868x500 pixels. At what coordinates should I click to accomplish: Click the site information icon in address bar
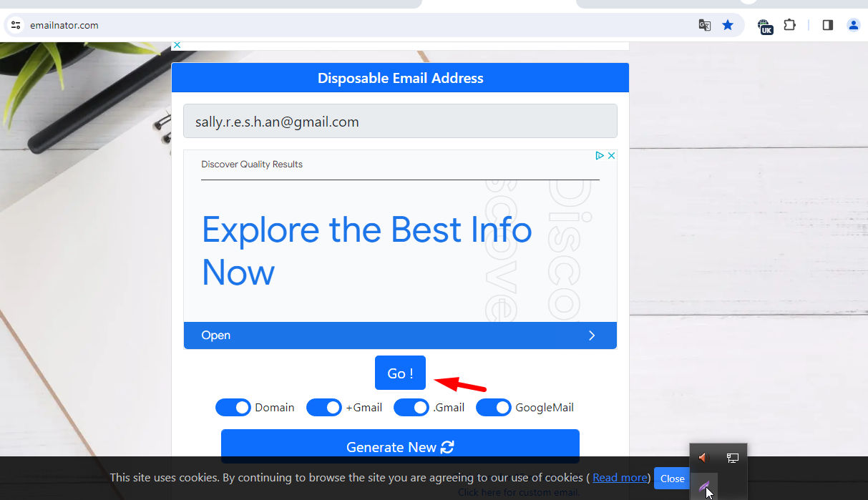point(16,25)
